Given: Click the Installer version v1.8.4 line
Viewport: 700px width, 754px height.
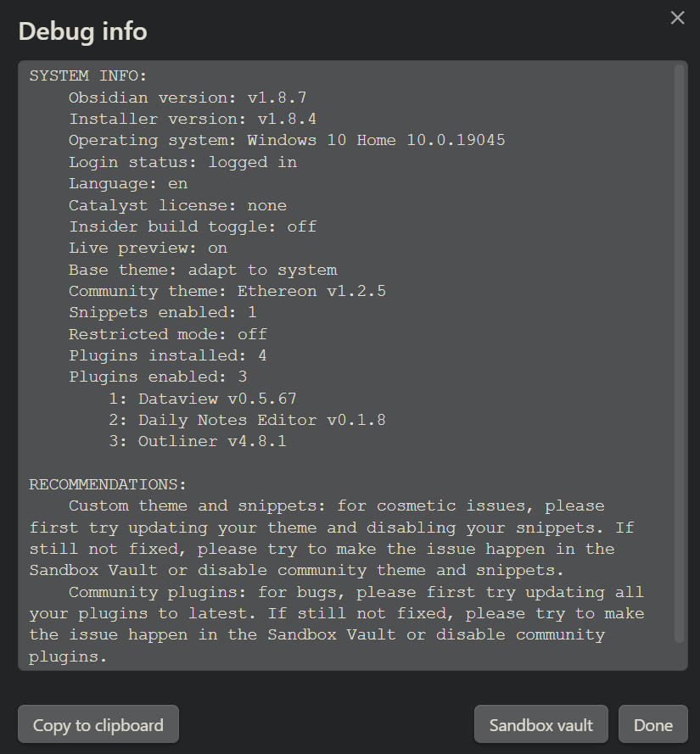Looking at the screenshot, I should coord(193,119).
